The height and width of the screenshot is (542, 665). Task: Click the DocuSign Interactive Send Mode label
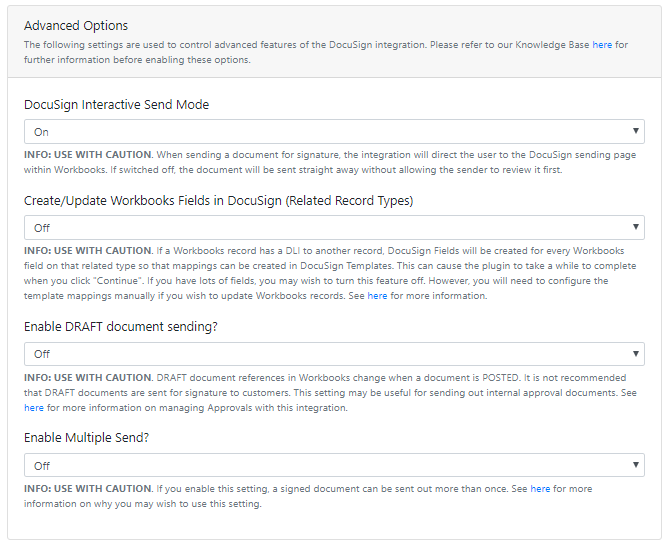tap(117, 105)
